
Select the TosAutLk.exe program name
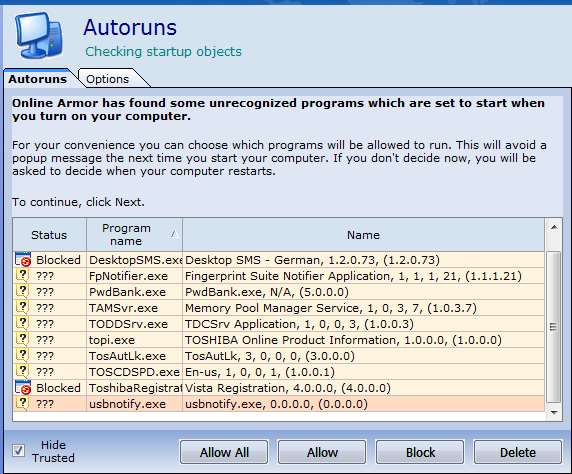(x=127, y=356)
